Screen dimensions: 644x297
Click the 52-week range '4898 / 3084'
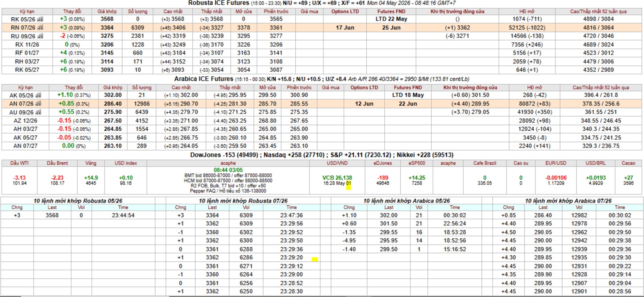pyautogui.click(x=598, y=19)
